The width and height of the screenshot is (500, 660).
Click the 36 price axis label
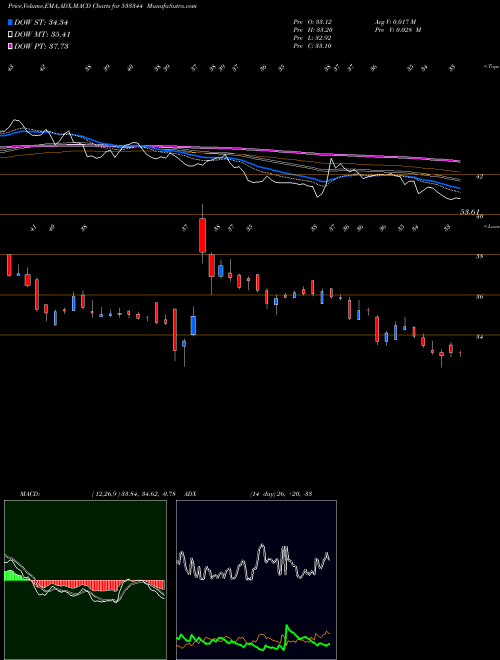pyautogui.click(x=479, y=297)
